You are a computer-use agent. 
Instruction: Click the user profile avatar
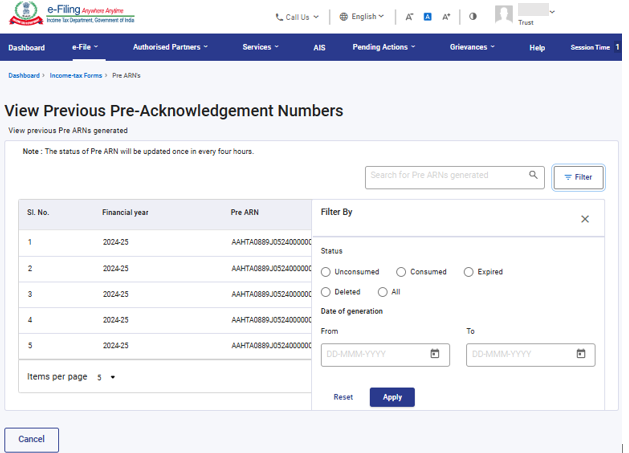tap(504, 14)
